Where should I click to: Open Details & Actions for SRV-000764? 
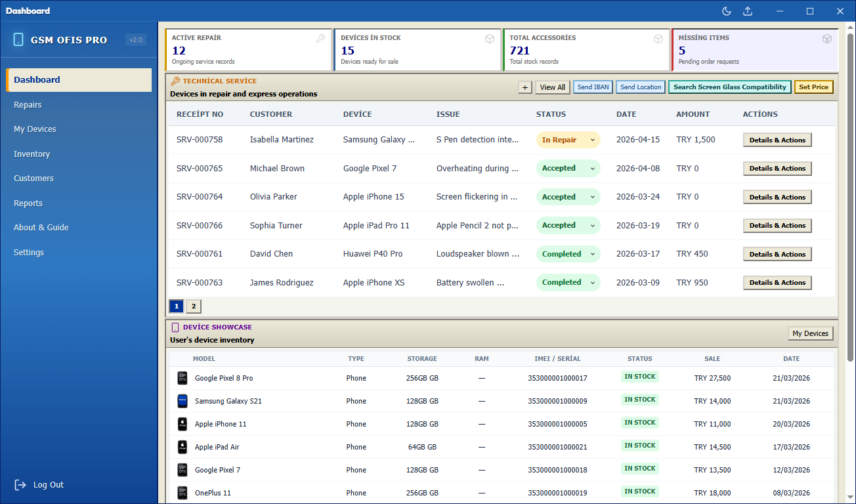point(778,197)
